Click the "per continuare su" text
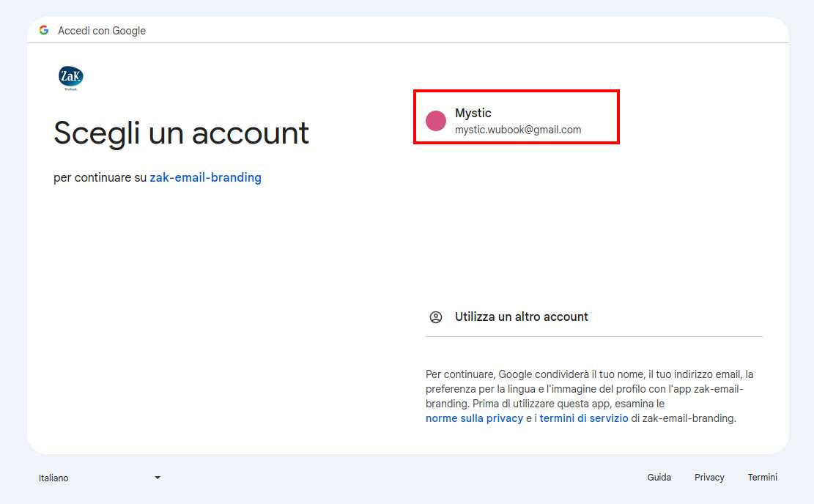Image resolution: width=814 pixels, height=504 pixels. 100,177
